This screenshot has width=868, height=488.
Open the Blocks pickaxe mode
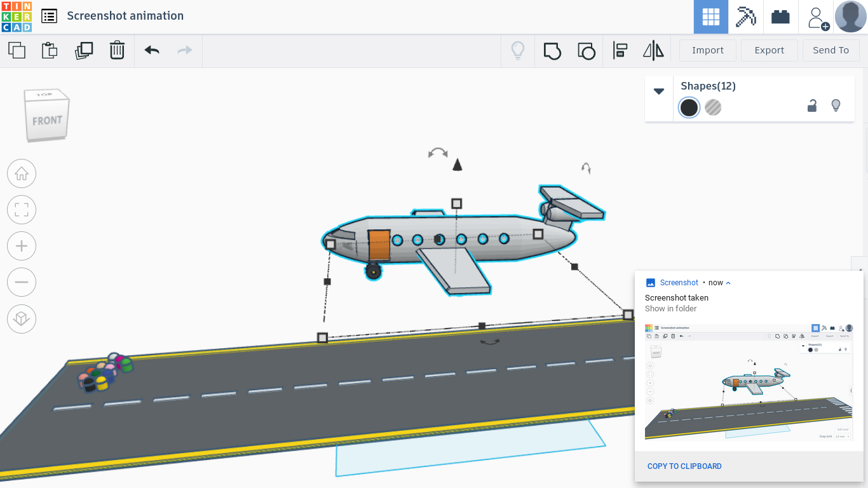pyautogui.click(x=745, y=17)
